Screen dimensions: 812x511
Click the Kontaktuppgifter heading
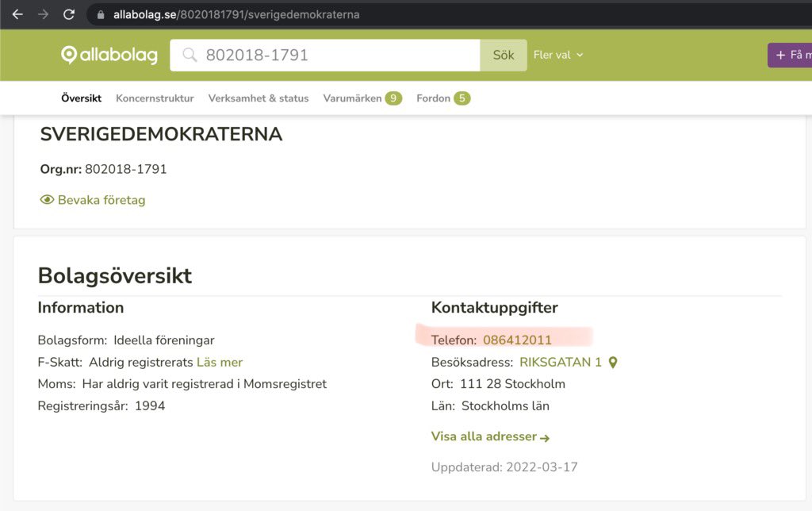click(x=495, y=307)
